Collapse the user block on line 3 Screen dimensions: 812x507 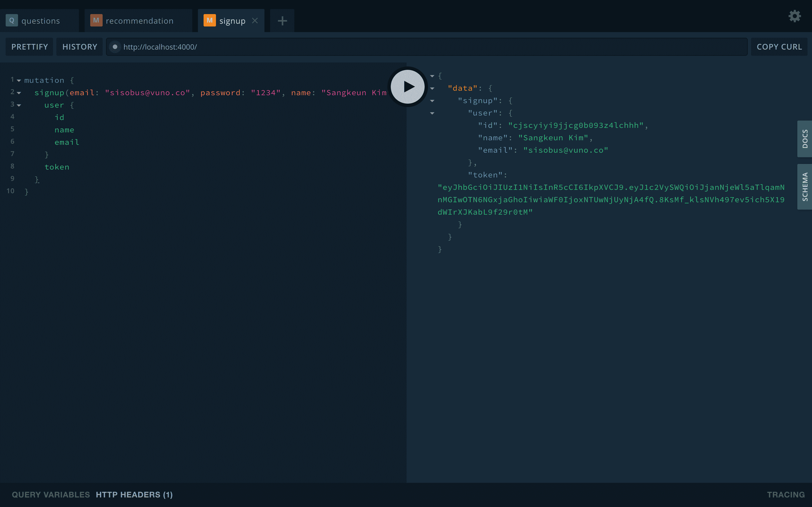19,105
